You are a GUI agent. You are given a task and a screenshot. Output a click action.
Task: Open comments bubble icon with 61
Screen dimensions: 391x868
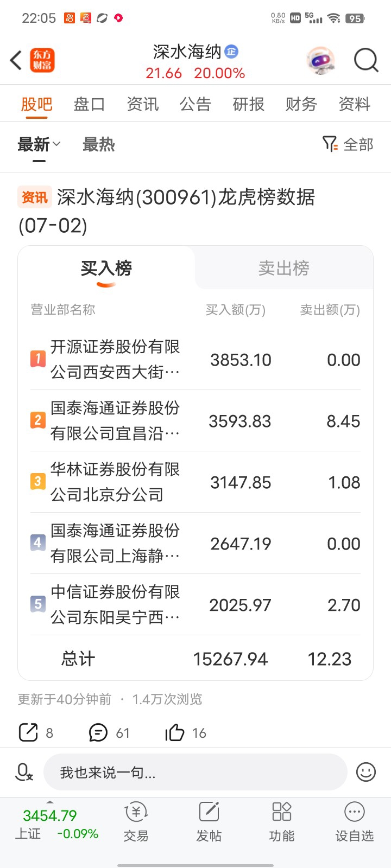(x=98, y=732)
